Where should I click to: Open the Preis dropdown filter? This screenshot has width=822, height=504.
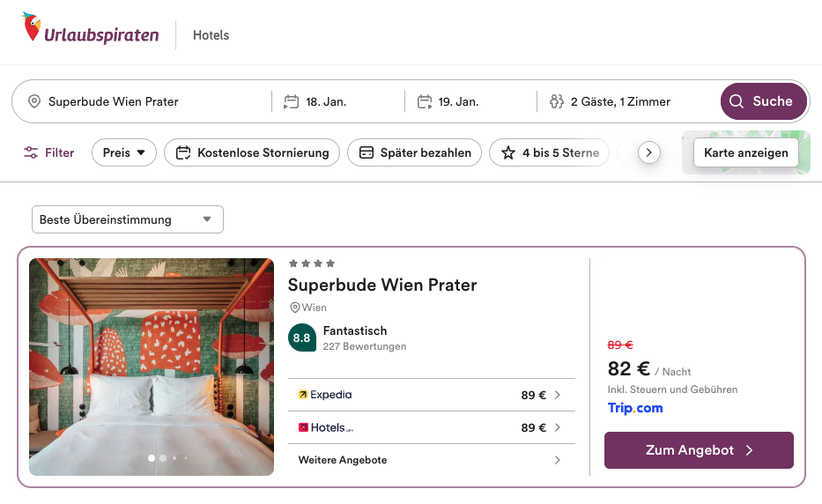click(123, 152)
